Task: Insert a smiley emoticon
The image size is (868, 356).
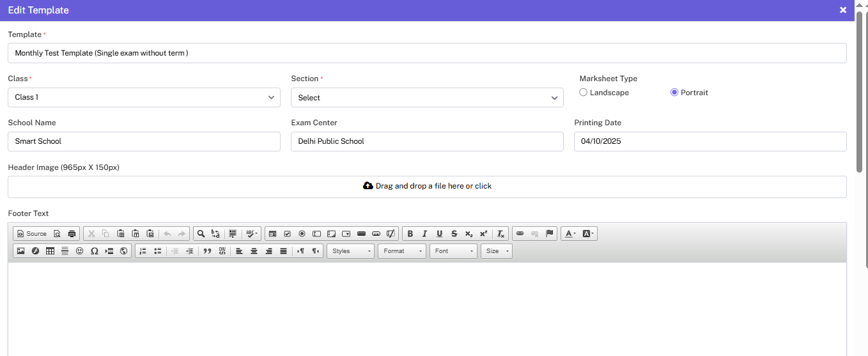Action: click(x=80, y=251)
